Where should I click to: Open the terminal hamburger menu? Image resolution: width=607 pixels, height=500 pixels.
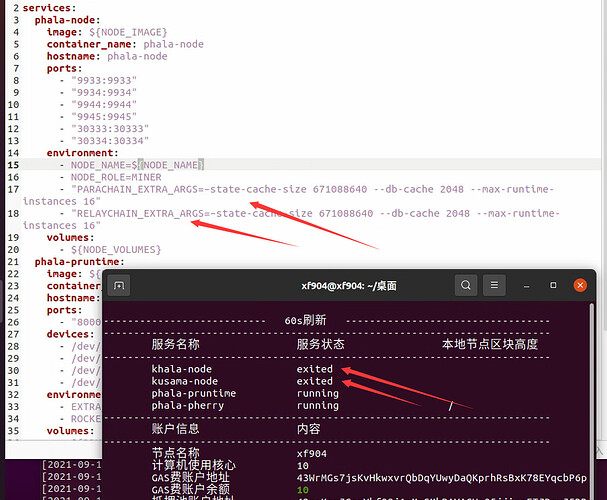[494, 286]
